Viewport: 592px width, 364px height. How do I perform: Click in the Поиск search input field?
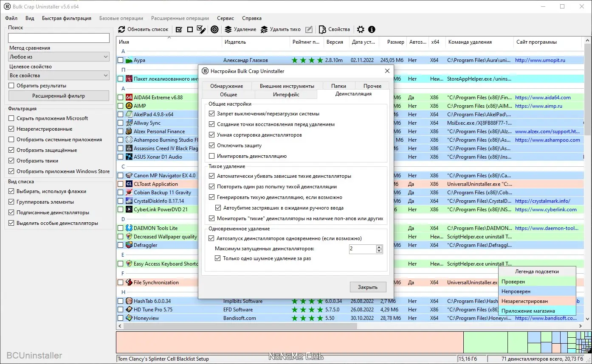click(x=59, y=38)
